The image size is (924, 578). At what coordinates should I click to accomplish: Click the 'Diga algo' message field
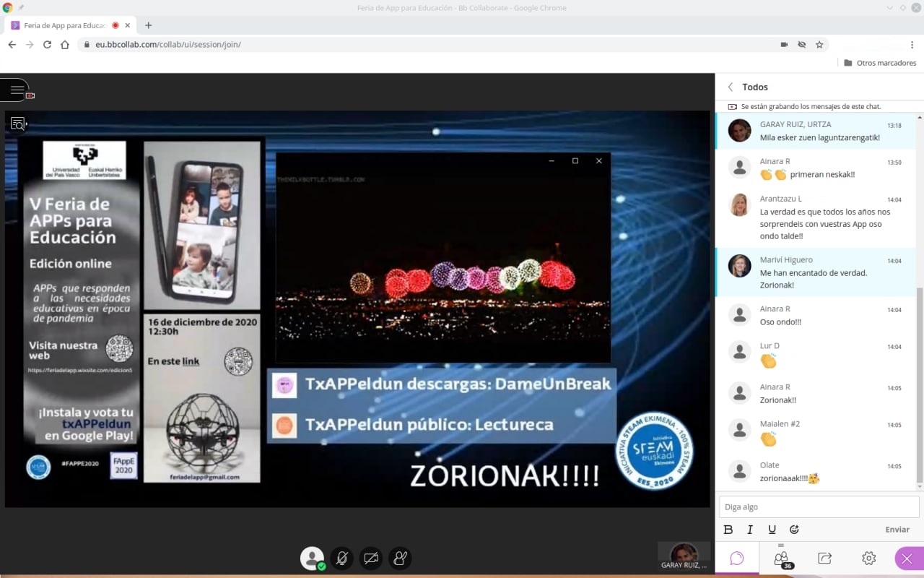[x=819, y=507]
